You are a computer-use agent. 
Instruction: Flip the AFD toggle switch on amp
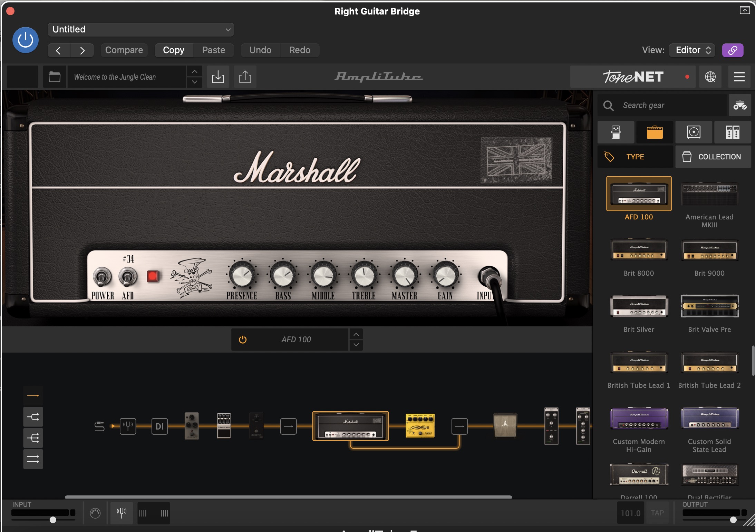128,277
